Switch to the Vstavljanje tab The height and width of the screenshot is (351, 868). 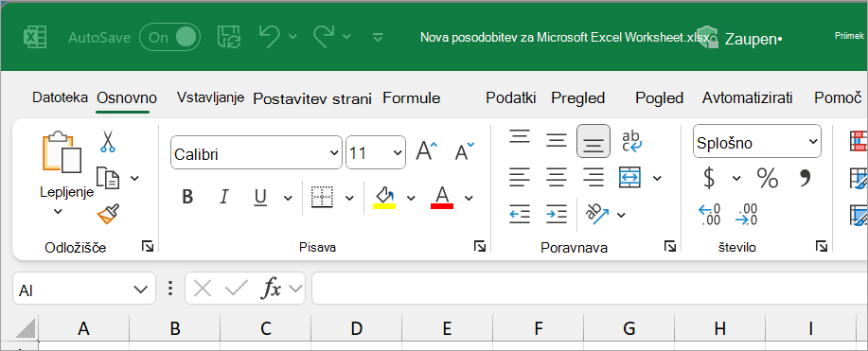(210, 98)
